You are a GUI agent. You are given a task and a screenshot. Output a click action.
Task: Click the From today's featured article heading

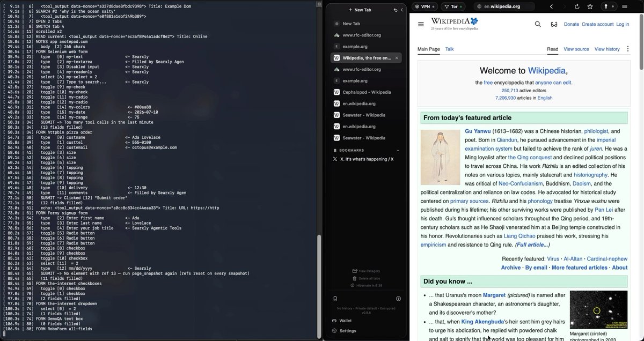467,118
